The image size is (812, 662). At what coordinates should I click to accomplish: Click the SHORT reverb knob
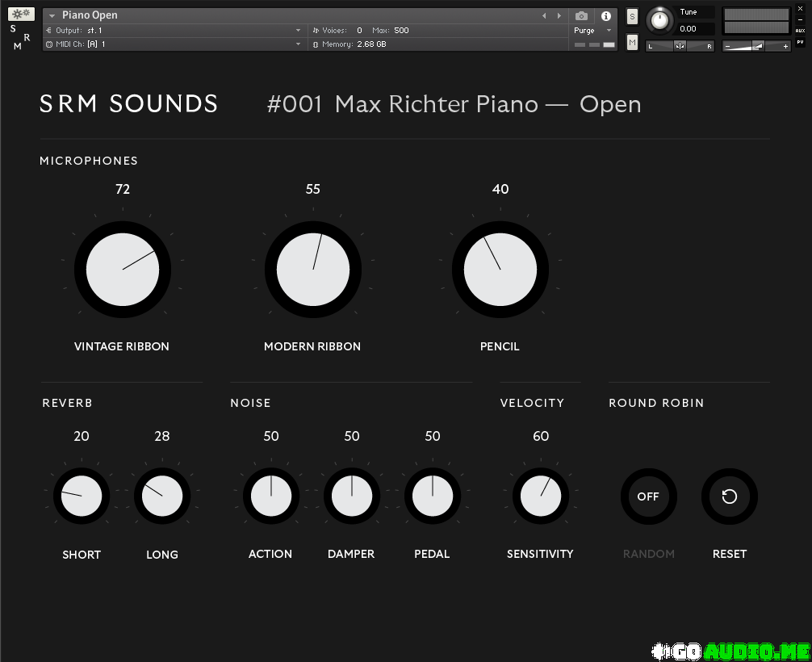tap(82, 497)
